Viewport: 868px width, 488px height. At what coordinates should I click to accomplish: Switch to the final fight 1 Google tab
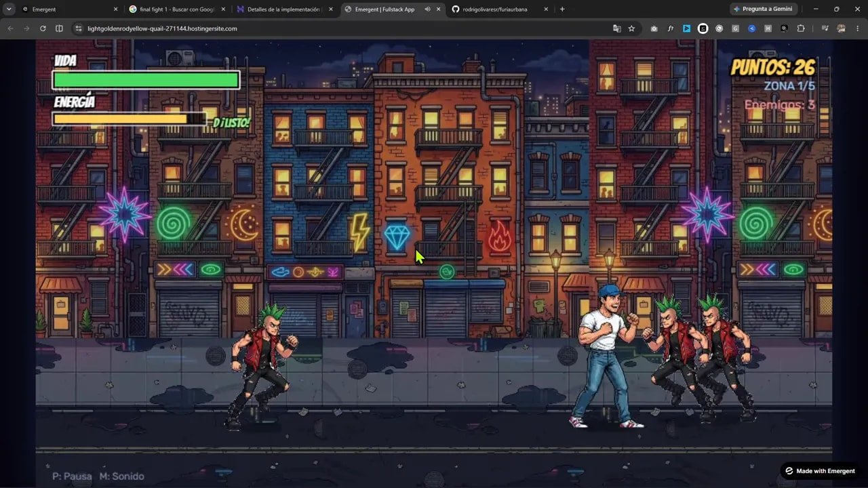176,9
